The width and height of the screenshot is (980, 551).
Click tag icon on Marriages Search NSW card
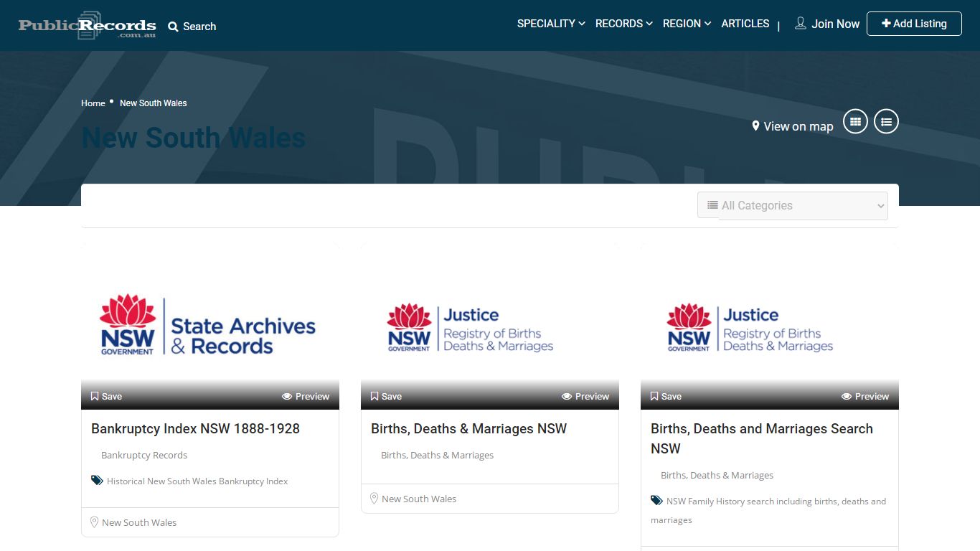[x=656, y=500]
